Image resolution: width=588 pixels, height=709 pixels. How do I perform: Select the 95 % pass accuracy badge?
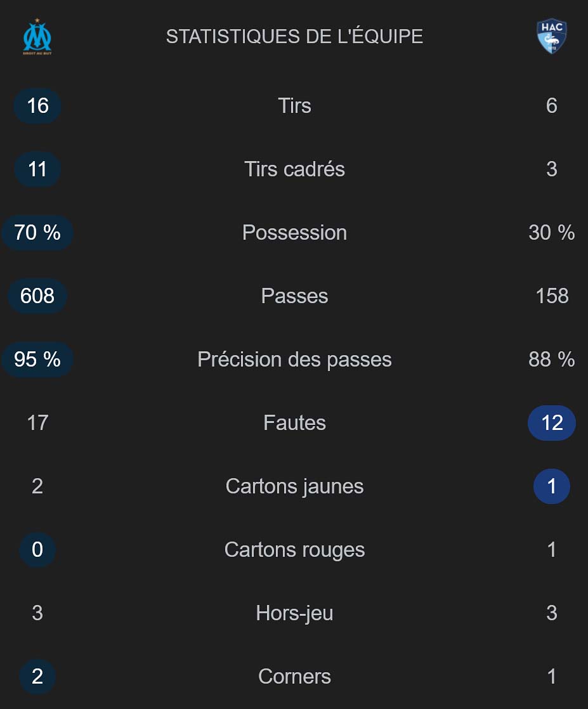37,359
